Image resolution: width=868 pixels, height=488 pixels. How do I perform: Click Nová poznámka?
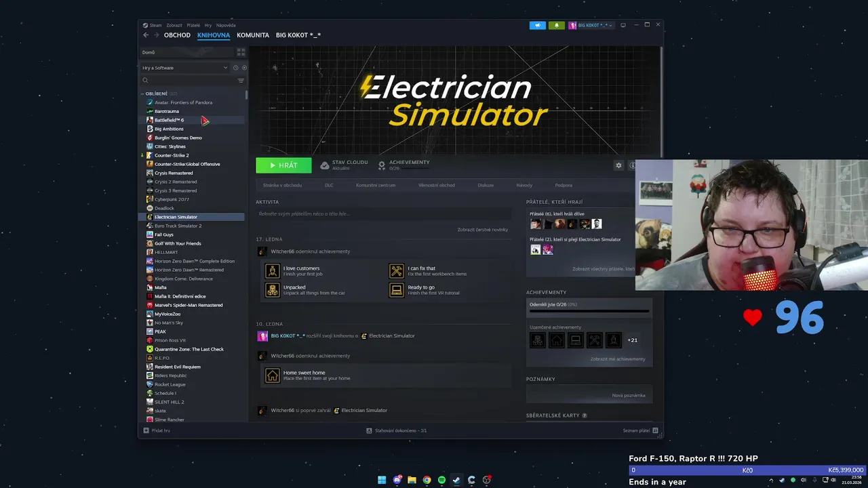coord(629,395)
